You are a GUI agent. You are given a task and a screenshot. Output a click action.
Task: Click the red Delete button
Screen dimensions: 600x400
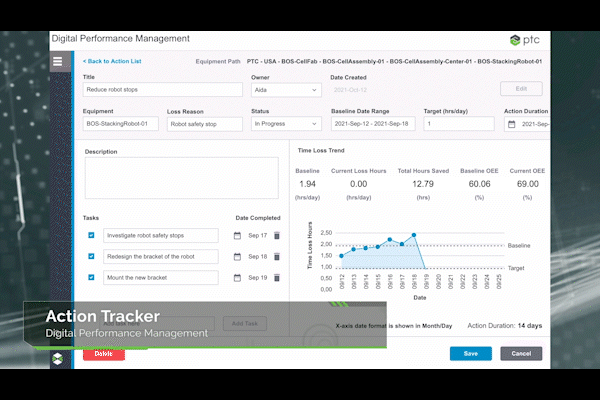coord(104,354)
